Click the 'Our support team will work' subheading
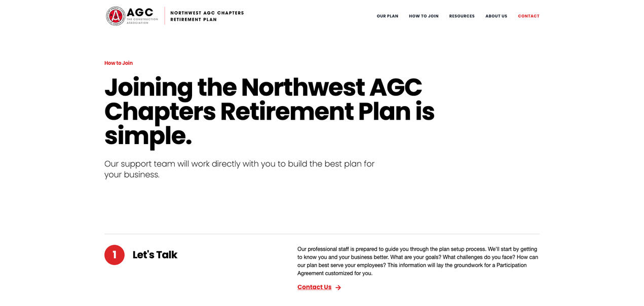Image resolution: width=644 pixels, height=306 pixels. tap(239, 169)
